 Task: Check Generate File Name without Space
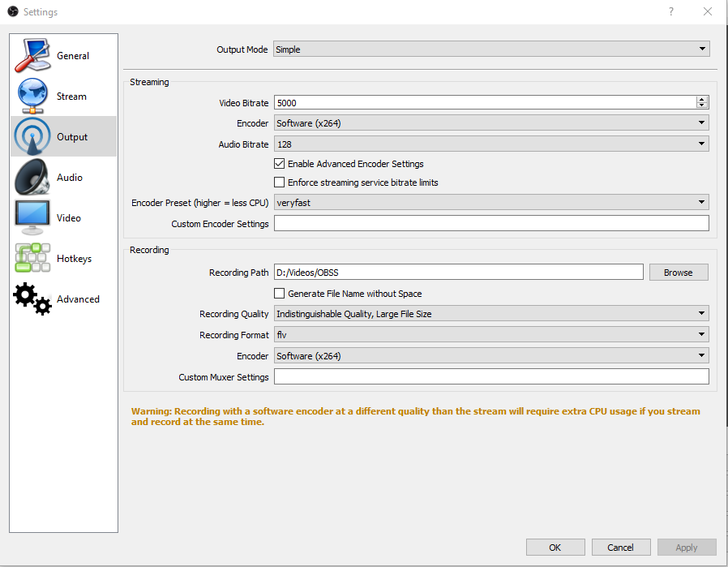click(x=279, y=293)
